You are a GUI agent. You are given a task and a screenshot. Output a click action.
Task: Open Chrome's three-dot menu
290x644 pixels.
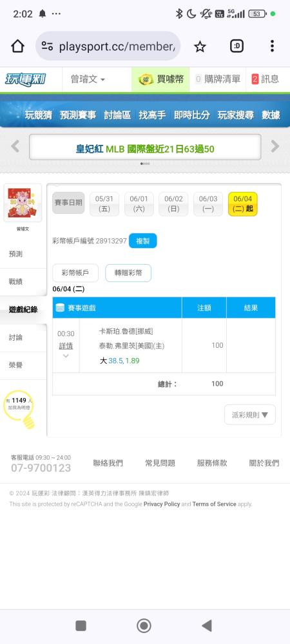tap(272, 46)
